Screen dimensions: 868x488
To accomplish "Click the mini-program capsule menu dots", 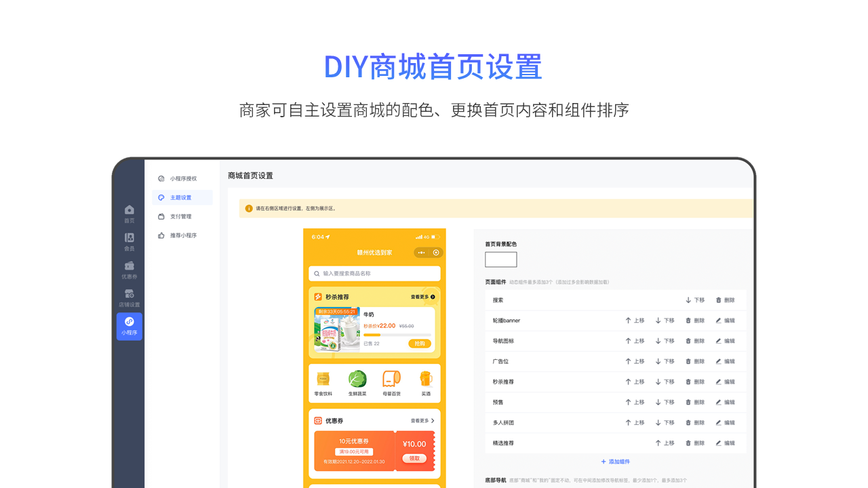I will (421, 253).
